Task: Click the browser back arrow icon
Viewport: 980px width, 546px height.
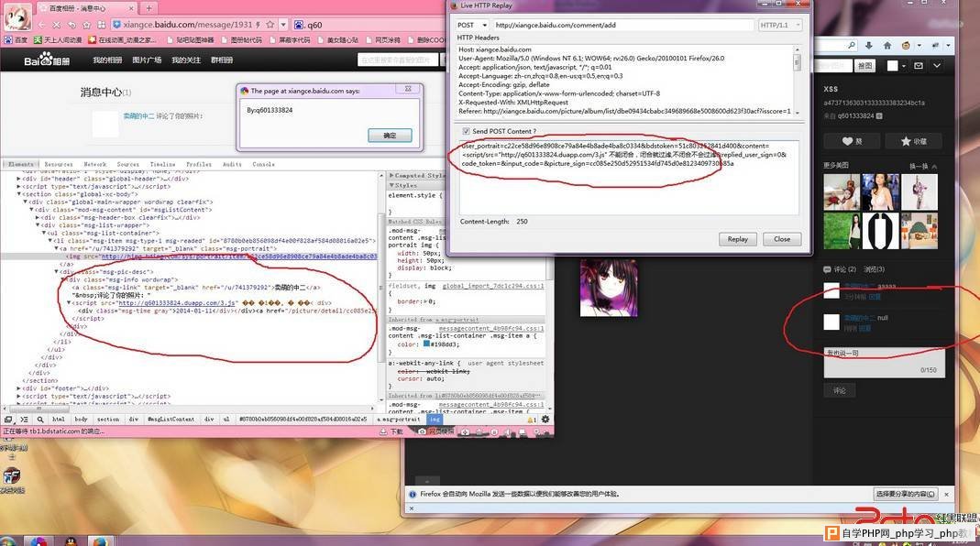Action: [x=41, y=25]
